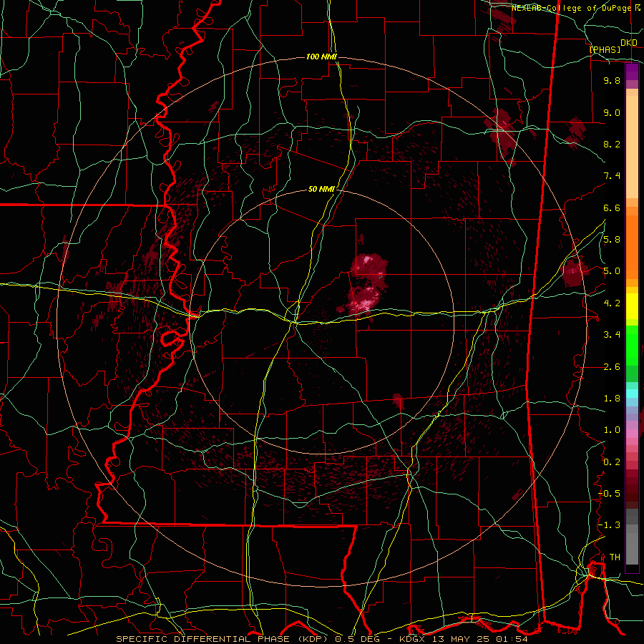The height and width of the screenshot is (644, 644).
Task: Click the "0.5 DEG" elevation text in caption
Action: [x=357, y=639]
